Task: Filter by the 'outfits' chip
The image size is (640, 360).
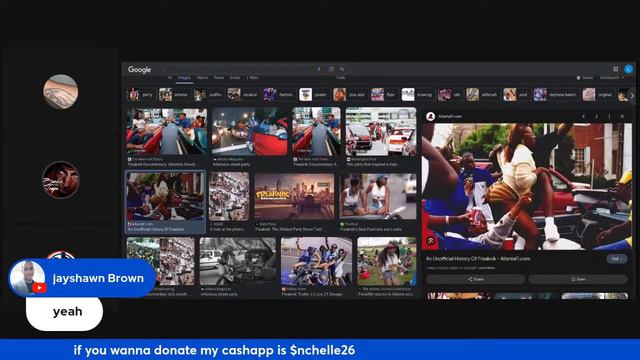Action: coord(208,95)
